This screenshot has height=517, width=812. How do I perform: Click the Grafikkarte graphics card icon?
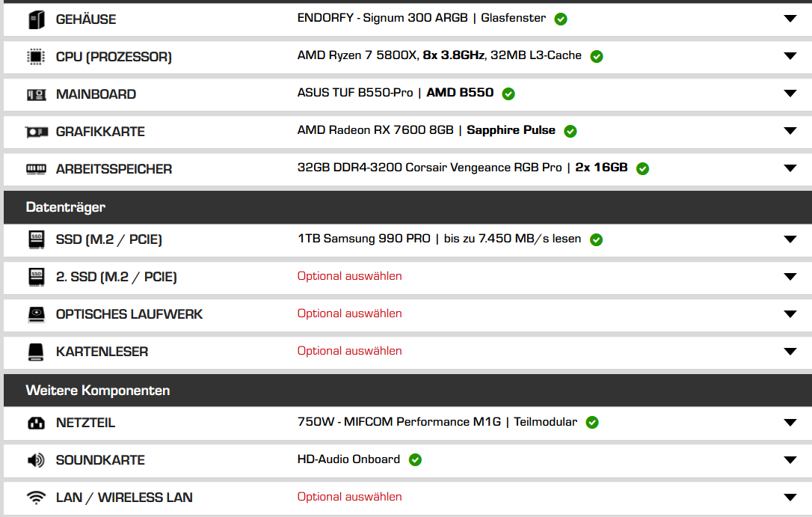36,132
